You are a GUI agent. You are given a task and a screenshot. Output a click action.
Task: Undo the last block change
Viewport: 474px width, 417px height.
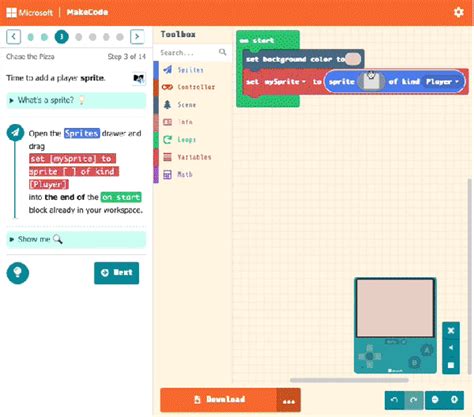pos(394,400)
